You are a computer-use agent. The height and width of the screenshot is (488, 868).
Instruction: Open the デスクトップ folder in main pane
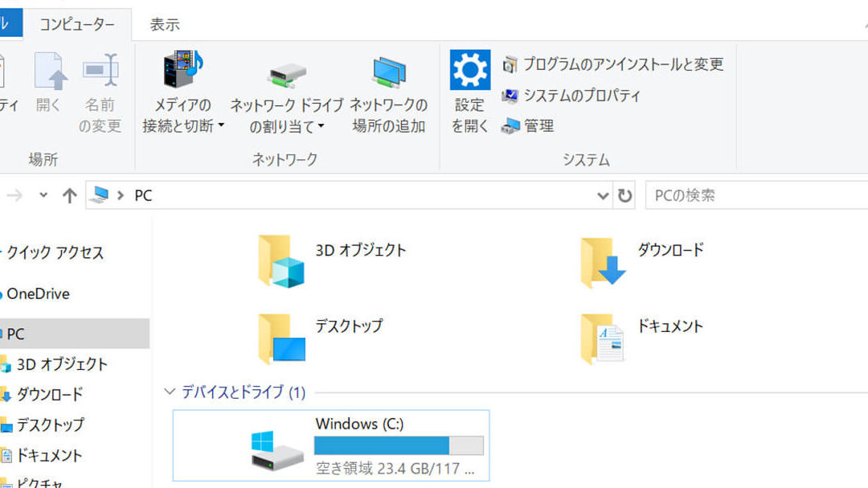(x=280, y=338)
